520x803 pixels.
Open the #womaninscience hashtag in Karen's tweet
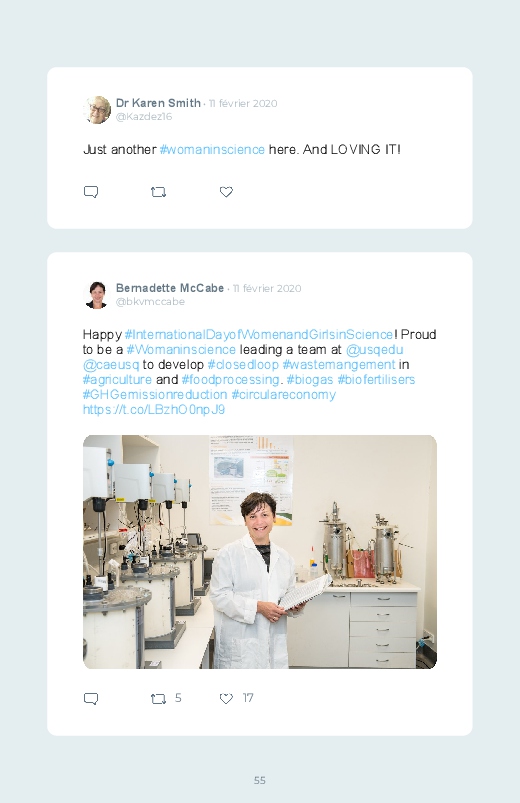(x=212, y=150)
